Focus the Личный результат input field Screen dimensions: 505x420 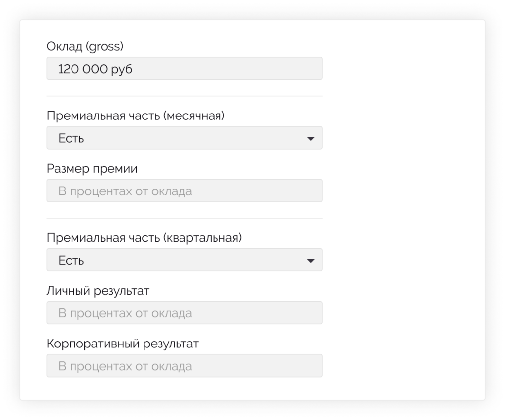point(184,313)
